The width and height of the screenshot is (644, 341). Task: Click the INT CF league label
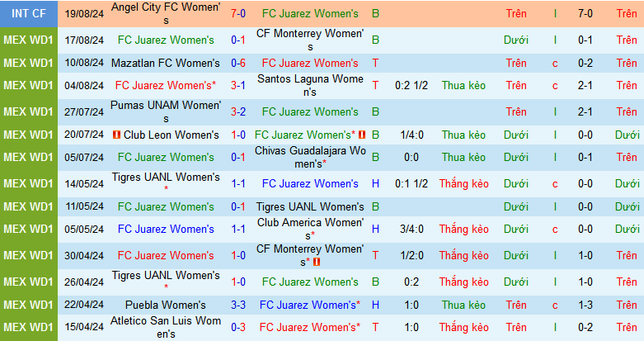pyautogui.click(x=28, y=13)
